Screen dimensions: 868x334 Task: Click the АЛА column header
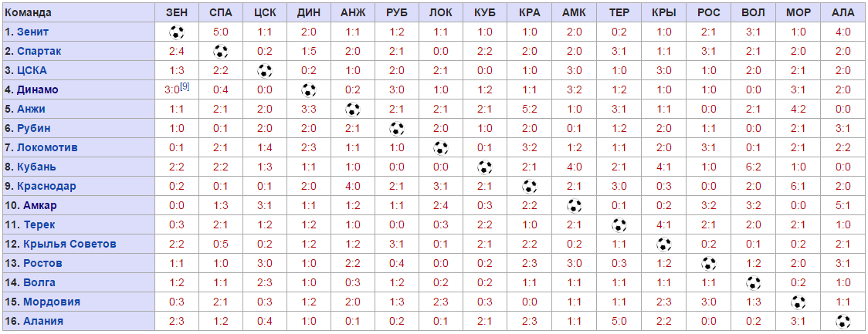(842, 13)
